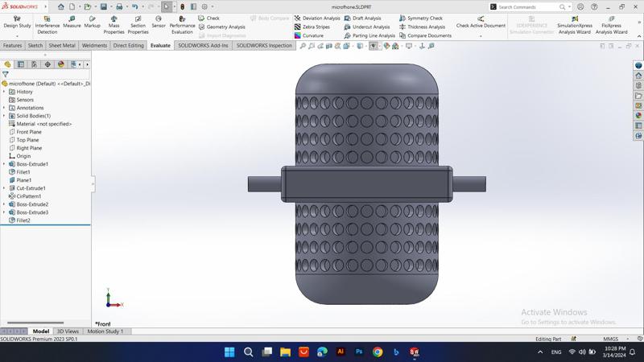The height and width of the screenshot is (362, 644).
Task: Open the DisplayManager panel tab
Action: pos(61,64)
